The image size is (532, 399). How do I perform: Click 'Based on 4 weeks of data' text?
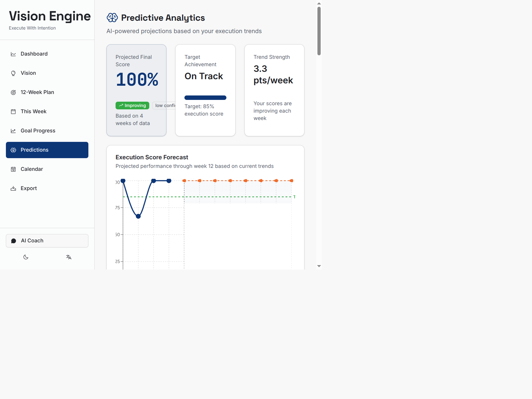coord(133,119)
